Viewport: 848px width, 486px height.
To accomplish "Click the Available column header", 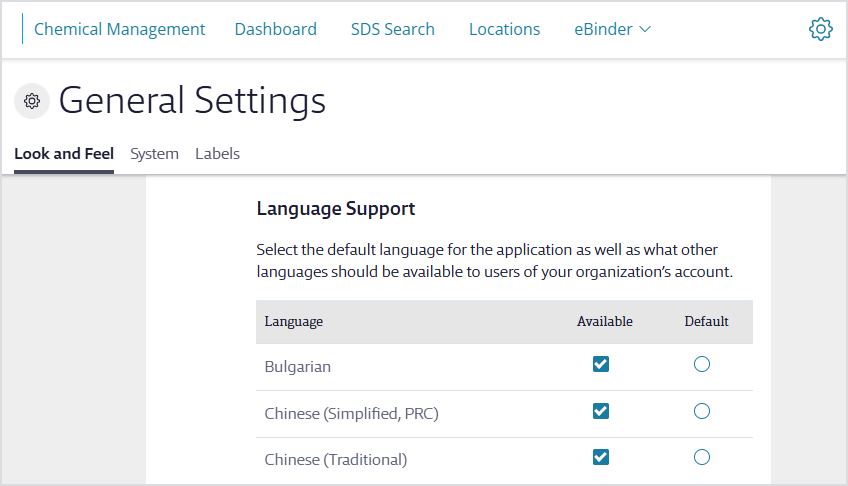I will (605, 322).
